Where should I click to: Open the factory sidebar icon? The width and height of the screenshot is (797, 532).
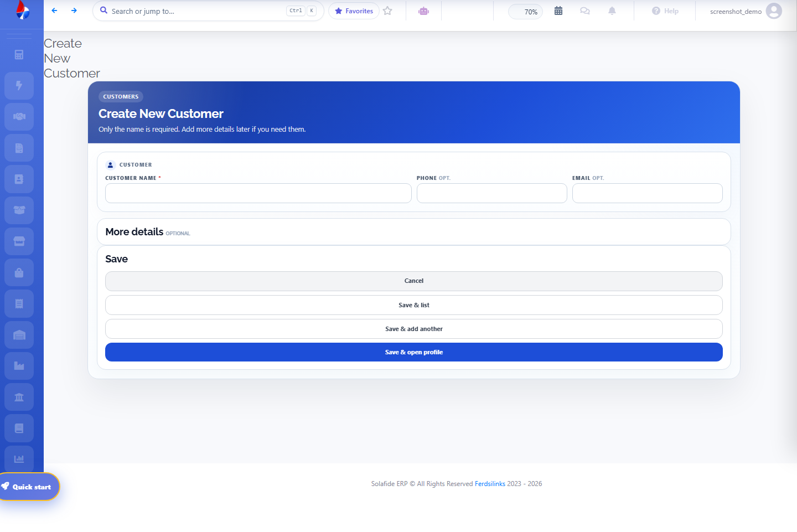tap(19, 366)
